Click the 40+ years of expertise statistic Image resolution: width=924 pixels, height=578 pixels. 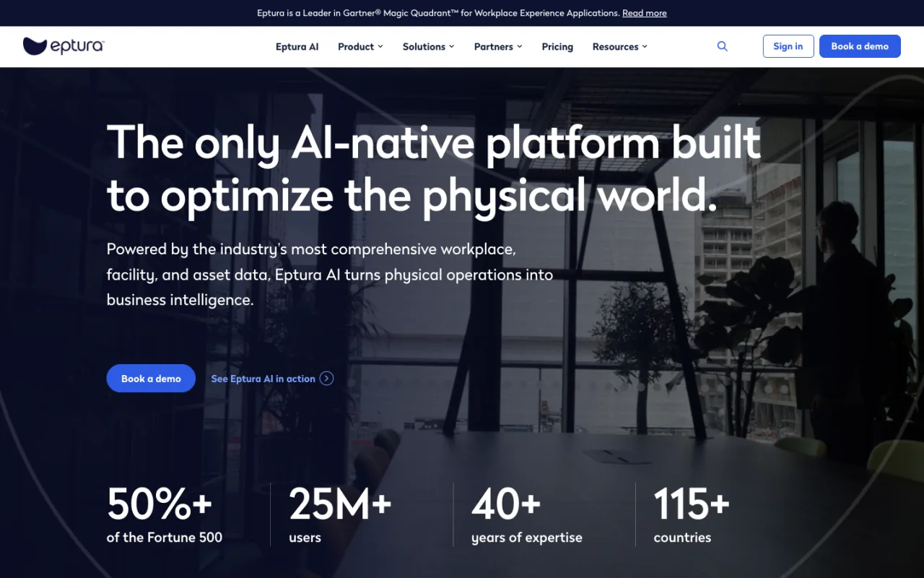pyautogui.click(x=527, y=514)
